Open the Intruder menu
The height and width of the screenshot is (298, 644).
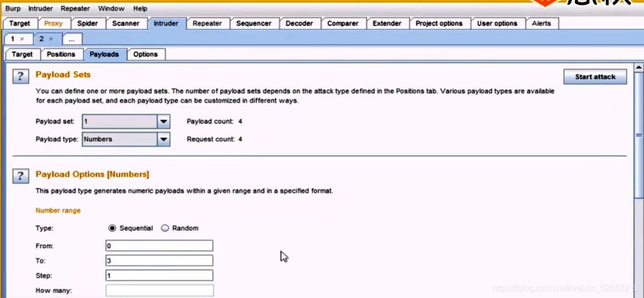coord(41,8)
